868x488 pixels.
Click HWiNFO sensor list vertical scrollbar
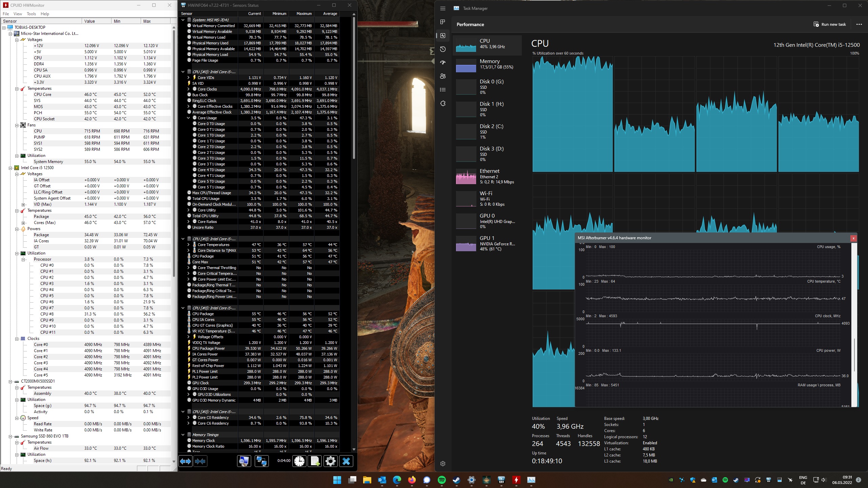pos(354,88)
